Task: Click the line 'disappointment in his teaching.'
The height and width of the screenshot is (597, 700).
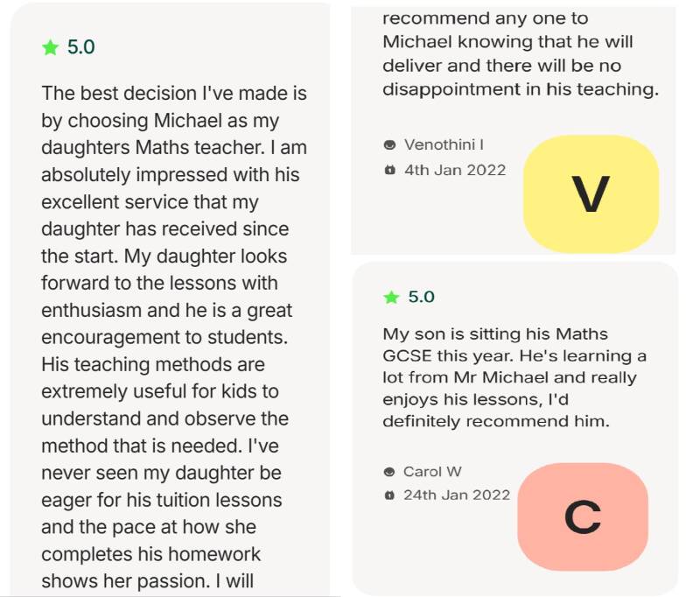Action: (x=520, y=88)
